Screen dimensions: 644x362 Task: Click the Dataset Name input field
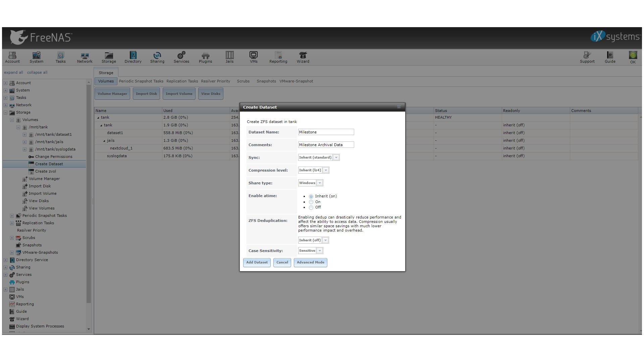click(326, 132)
